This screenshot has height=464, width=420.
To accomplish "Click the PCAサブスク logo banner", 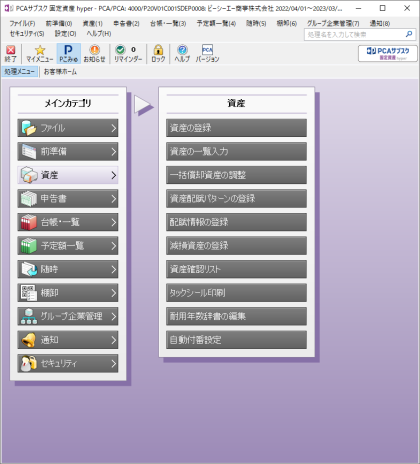I will coord(388,53).
